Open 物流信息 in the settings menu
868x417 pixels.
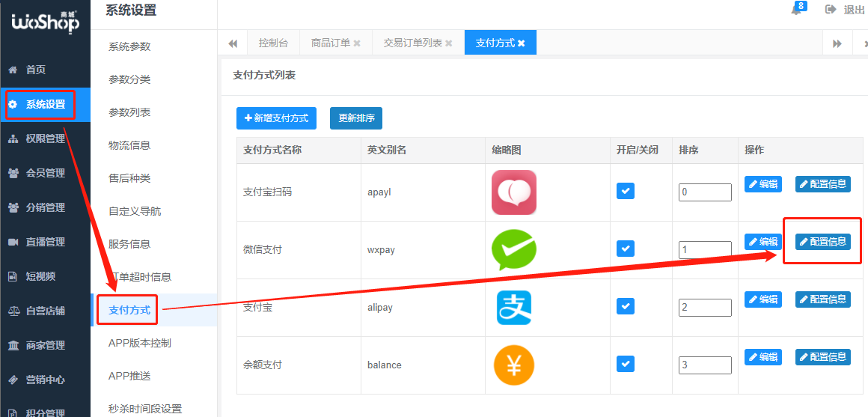[129, 146]
